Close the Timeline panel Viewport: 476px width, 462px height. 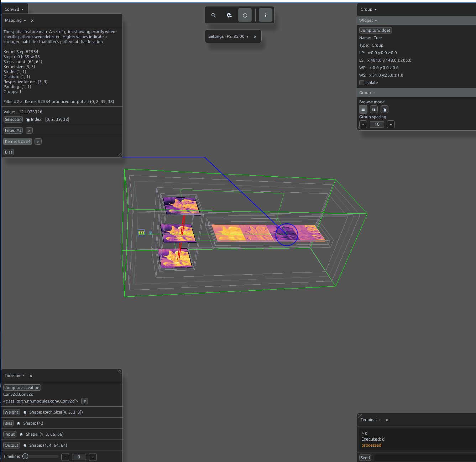pos(31,376)
